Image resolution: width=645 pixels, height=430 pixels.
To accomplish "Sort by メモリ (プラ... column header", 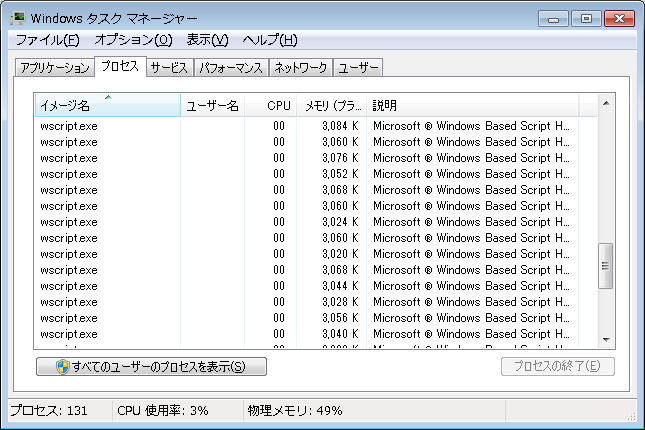I will [331, 105].
